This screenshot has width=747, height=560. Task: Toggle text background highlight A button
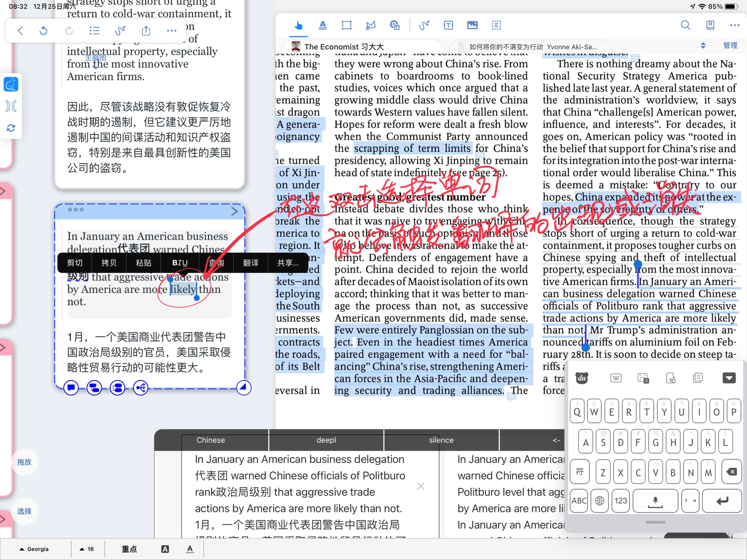tap(165, 549)
